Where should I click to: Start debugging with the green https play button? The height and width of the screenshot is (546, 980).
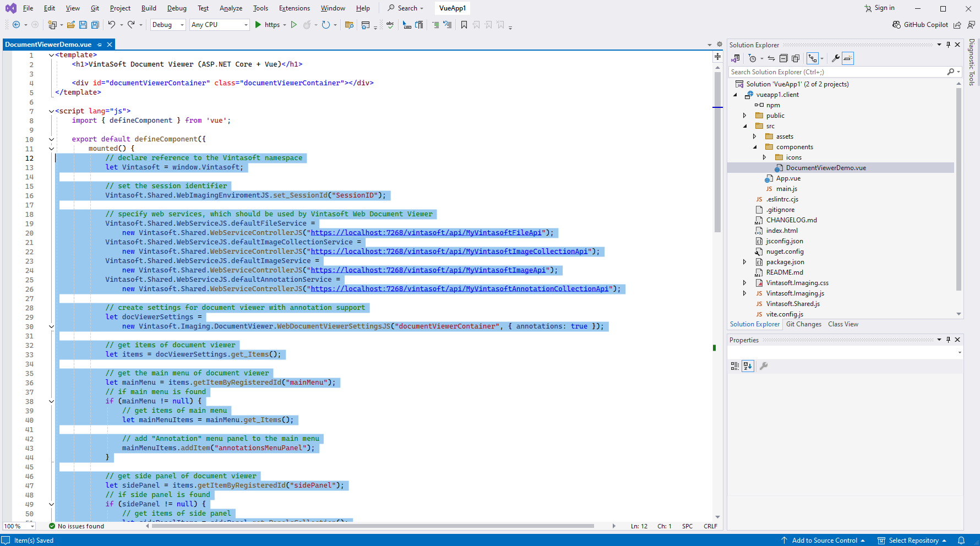click(258, 25)
